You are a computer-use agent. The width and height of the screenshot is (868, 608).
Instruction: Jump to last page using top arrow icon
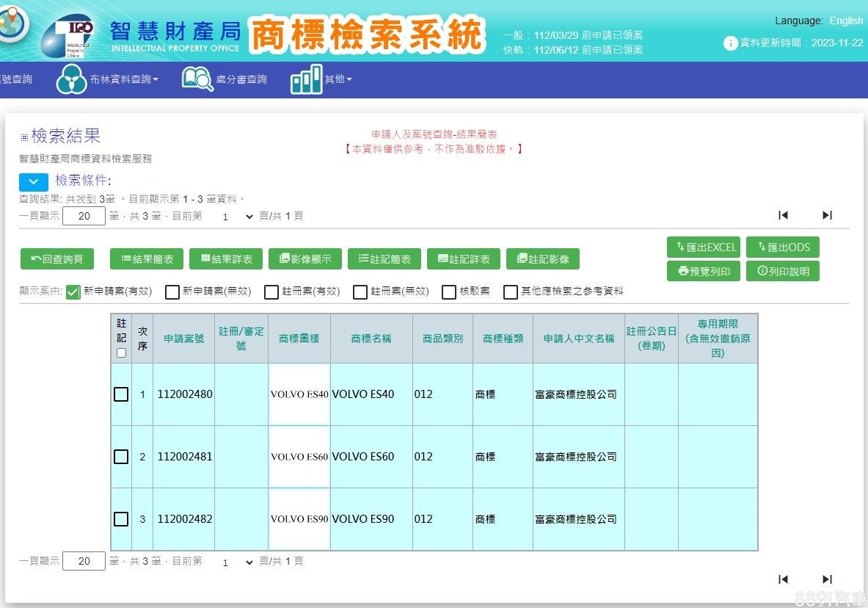point(827,215)
